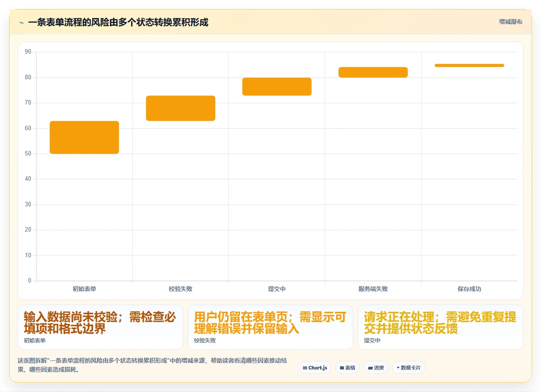Click the 进度 tag chip
Screen dimensions: 541x392
(376, 368)
